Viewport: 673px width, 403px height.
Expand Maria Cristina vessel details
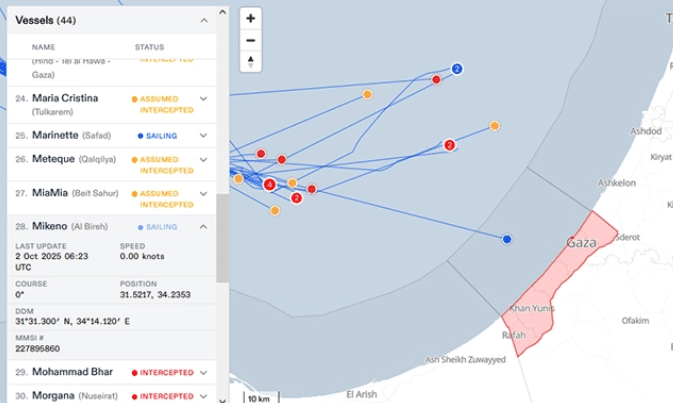tap(204, 99)
